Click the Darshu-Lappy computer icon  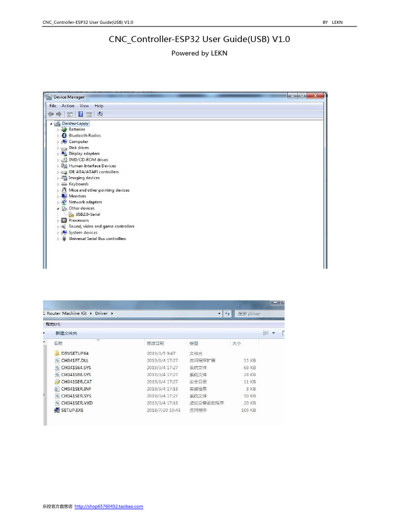57,124
